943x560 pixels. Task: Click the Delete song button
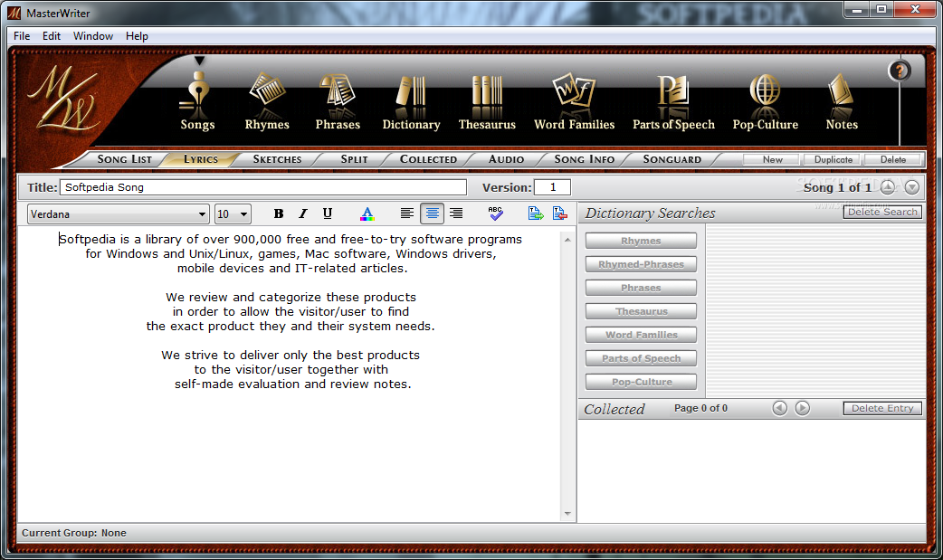point(893,159)
